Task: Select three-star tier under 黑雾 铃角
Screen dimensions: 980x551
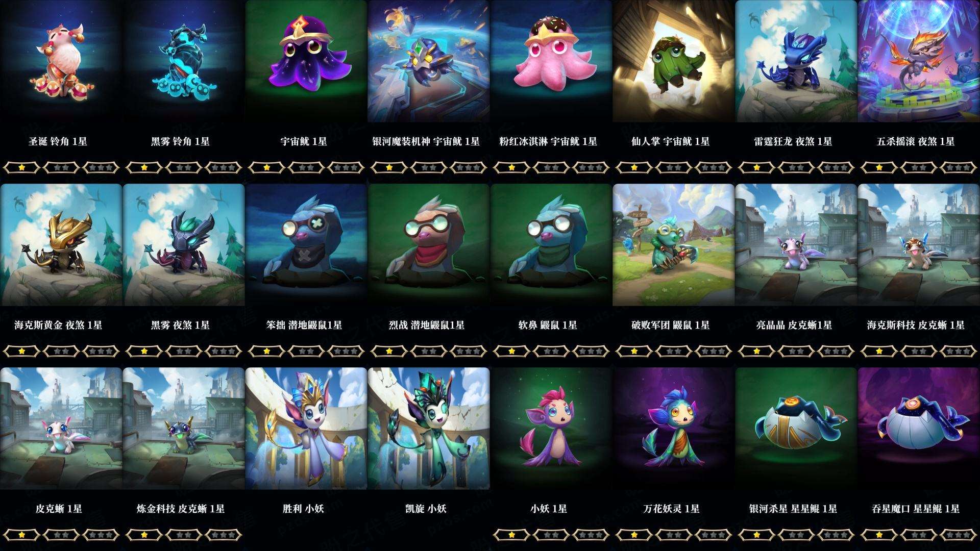Action: [223, 167]
